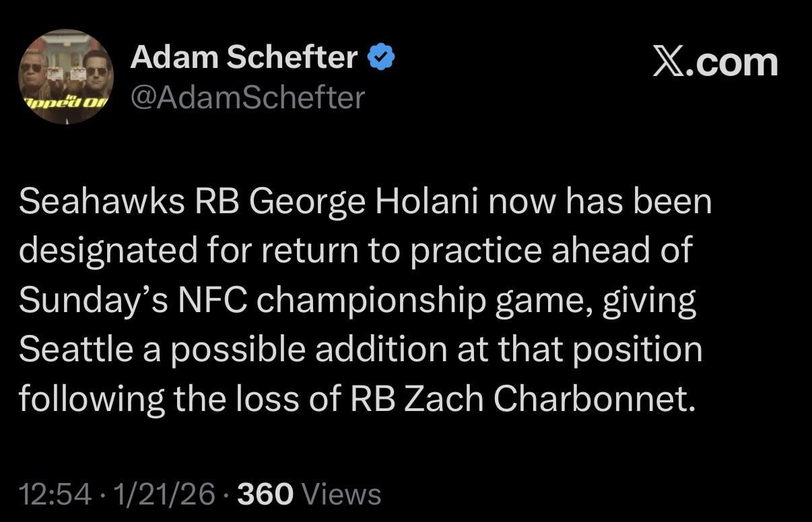This screenshot has width=812, height=522.
Task: Click Zach Charbonnet's name in the tweet
Action: tap(550, 398)
